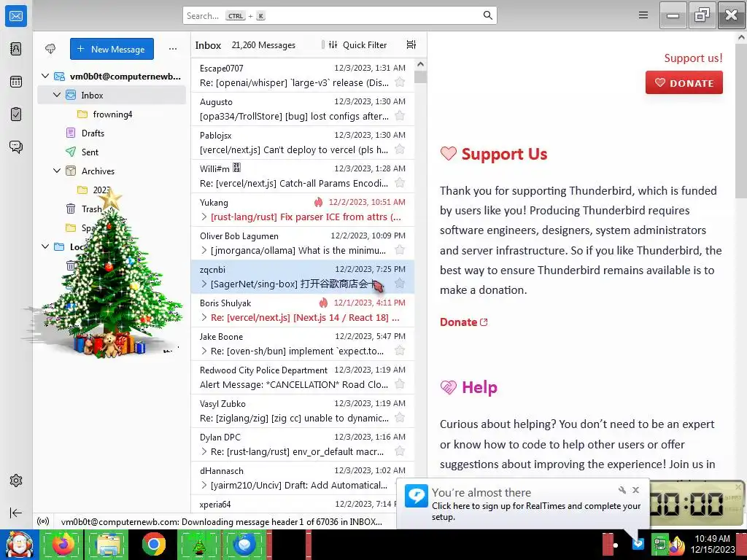Launch Chrome from the taskbar

tap(153, 544)
